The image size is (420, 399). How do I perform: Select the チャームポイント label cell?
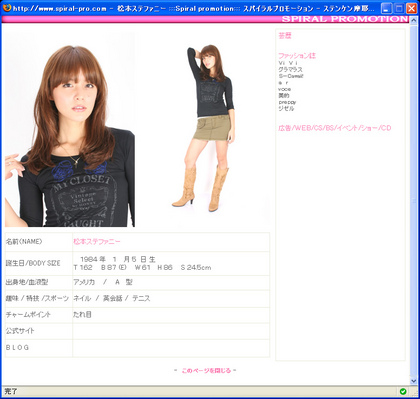pos(39,315)
